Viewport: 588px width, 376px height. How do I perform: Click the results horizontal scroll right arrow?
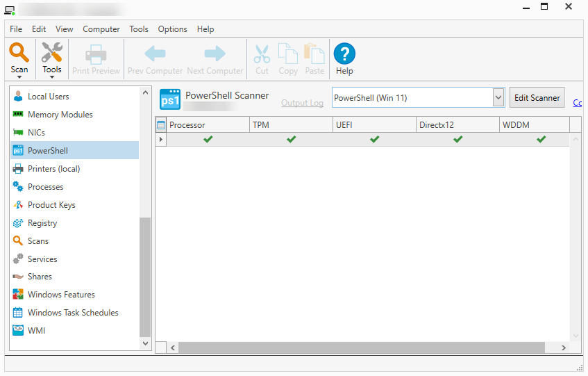click(x=563, y=348)
